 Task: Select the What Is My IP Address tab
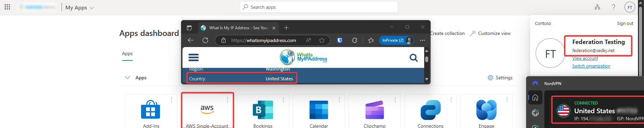point(238,28)
